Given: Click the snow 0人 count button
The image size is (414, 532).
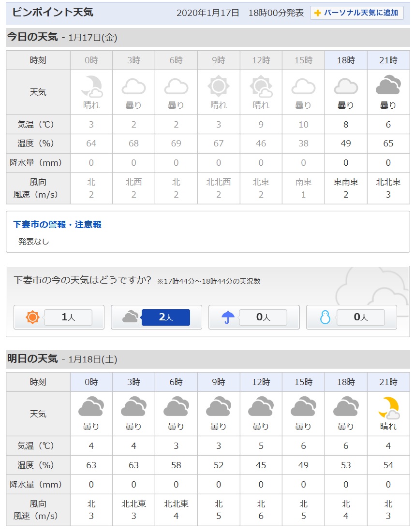Looking at the screenshot, I should (x=360, y=317).
